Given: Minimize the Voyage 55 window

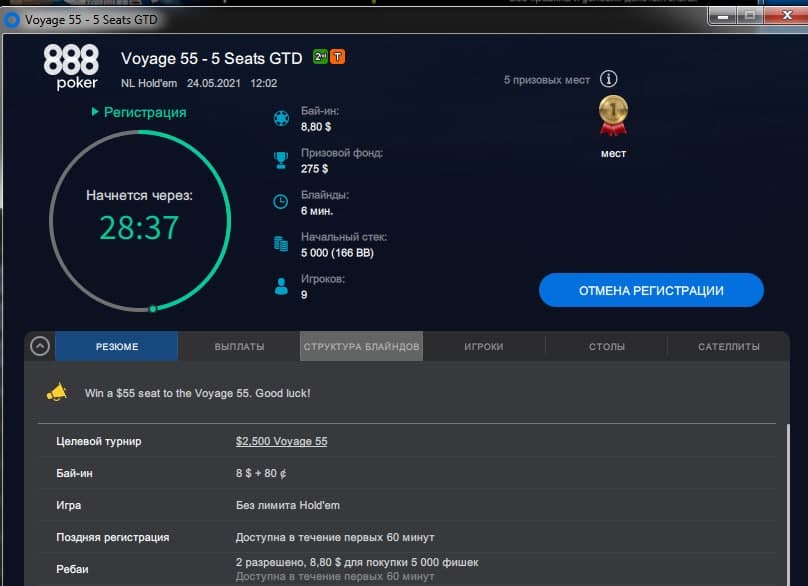Looking at the screenshot, I should tap(723, 16).
